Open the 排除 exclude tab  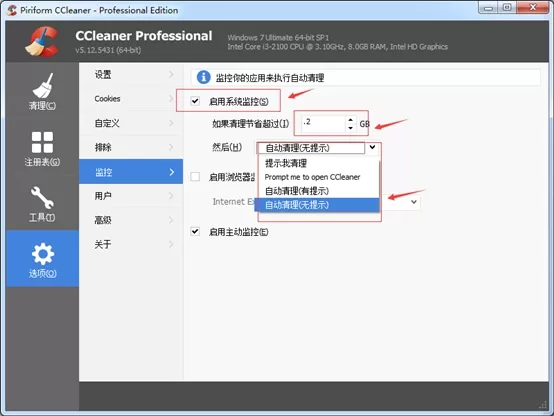(x=131, y=147)
